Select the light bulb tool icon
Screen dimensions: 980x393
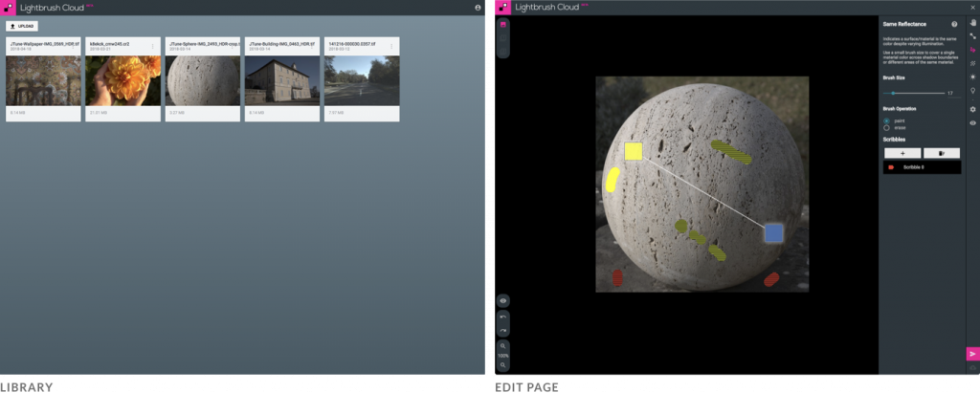pos(972,91)
